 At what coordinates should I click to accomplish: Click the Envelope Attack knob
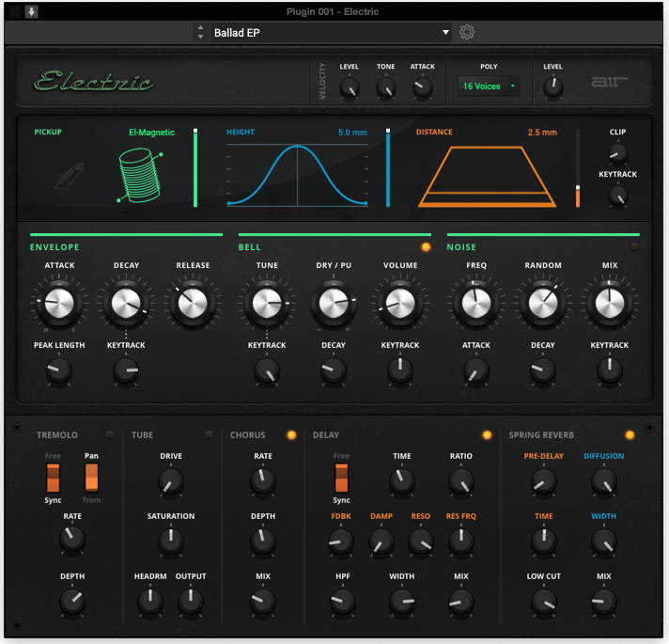(x=59, y=303)
